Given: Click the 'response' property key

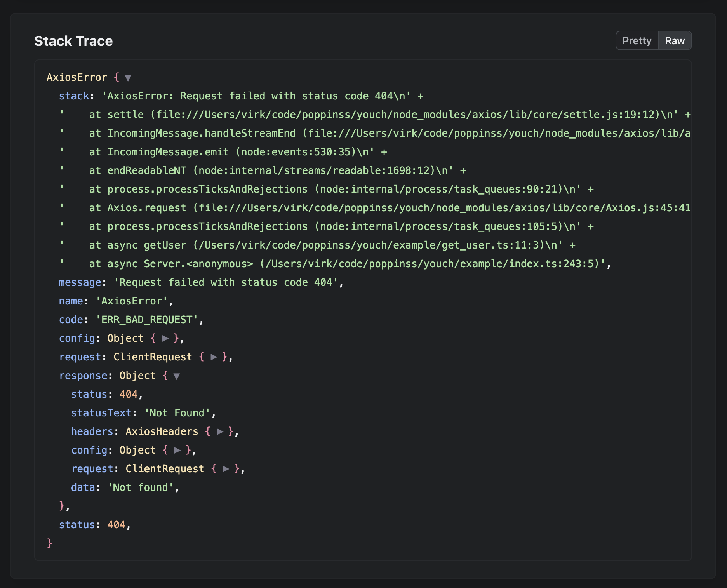Looking at the screenshot, I should [x=83, y=376].
